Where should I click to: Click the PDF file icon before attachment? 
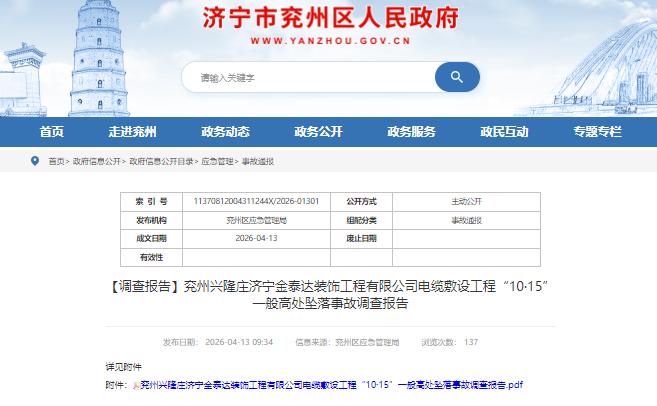(136, 385)
